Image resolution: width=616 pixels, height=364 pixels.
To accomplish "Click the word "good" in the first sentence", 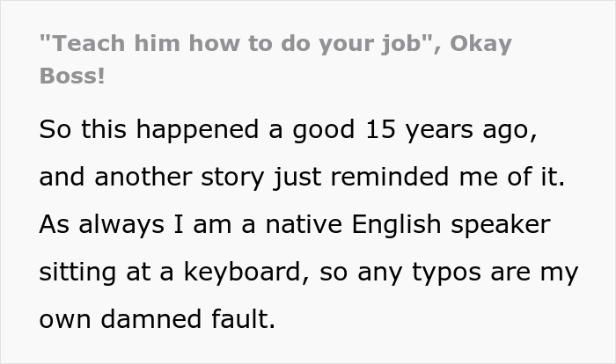I will (x=323, y=129).
